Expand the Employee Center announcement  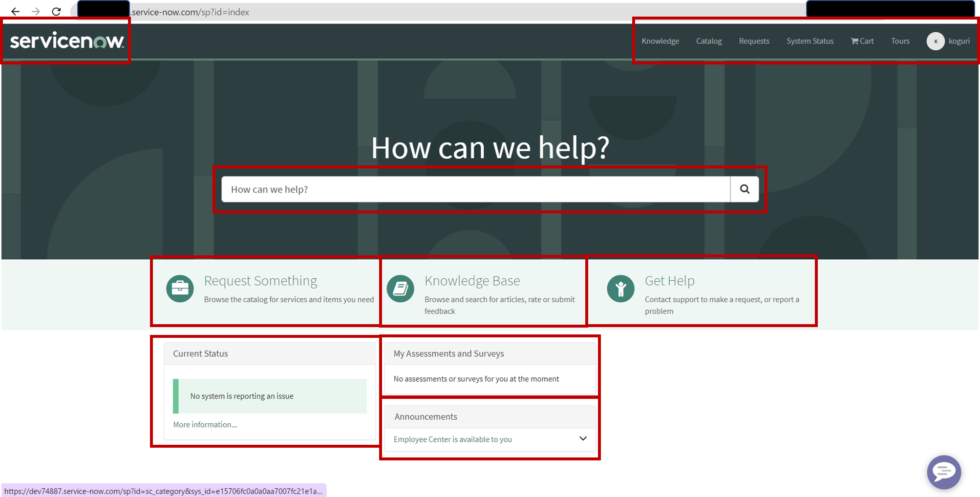point(452,439)
